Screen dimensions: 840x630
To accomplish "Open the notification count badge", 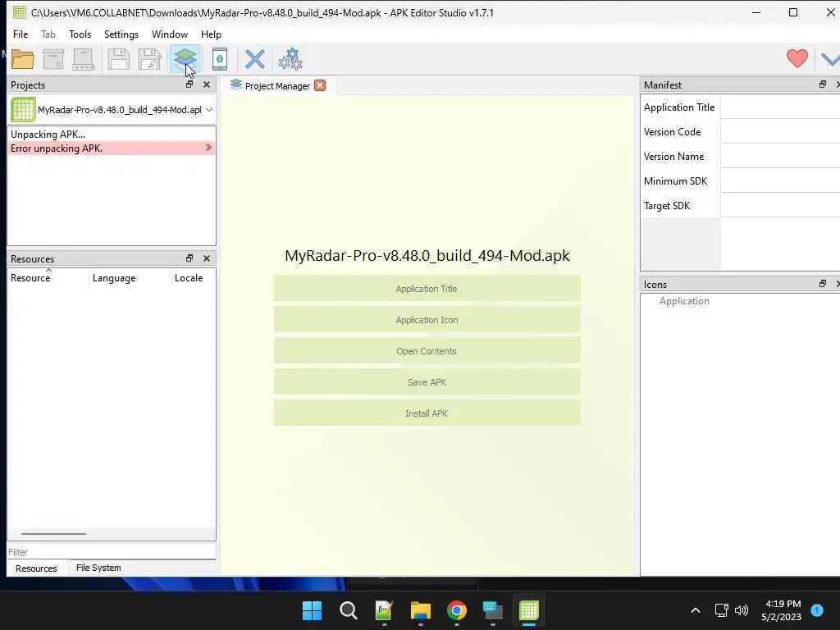I will coord(817,610).
